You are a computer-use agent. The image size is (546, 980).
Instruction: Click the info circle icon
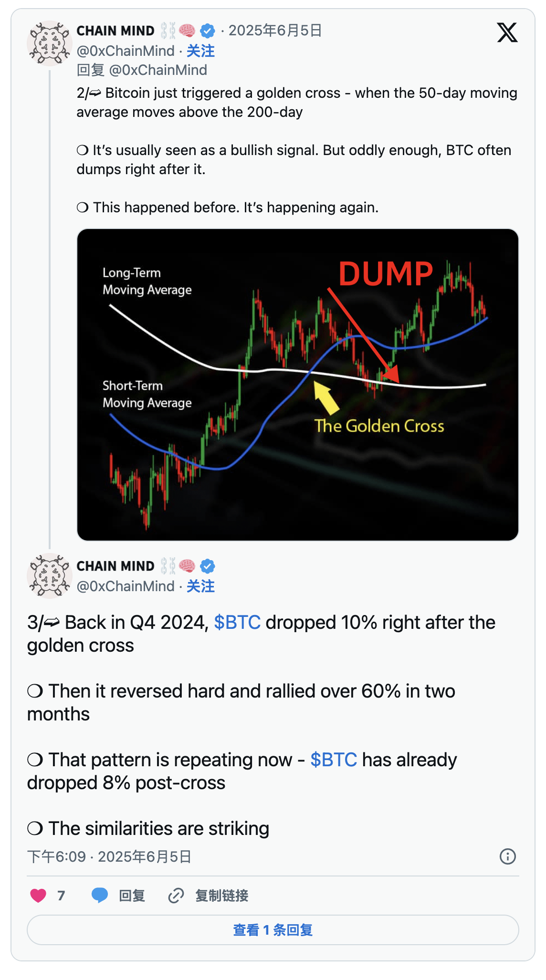coord(507,856)
